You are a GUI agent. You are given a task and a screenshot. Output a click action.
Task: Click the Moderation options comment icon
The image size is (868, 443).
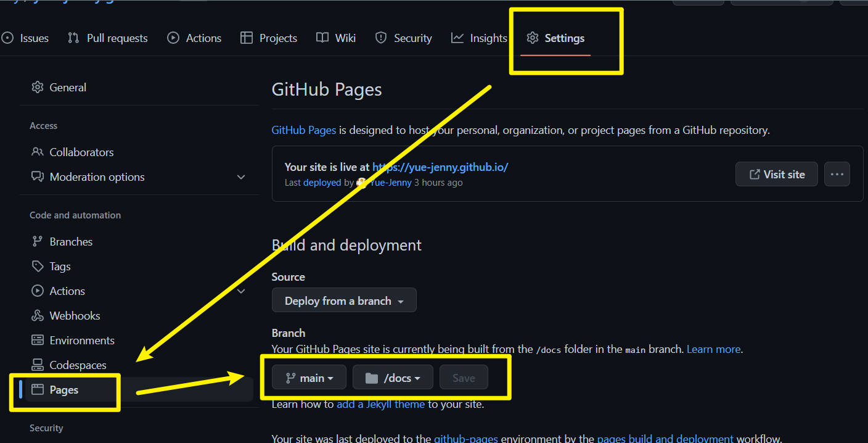pyautogui.click(x=38, y=177)
